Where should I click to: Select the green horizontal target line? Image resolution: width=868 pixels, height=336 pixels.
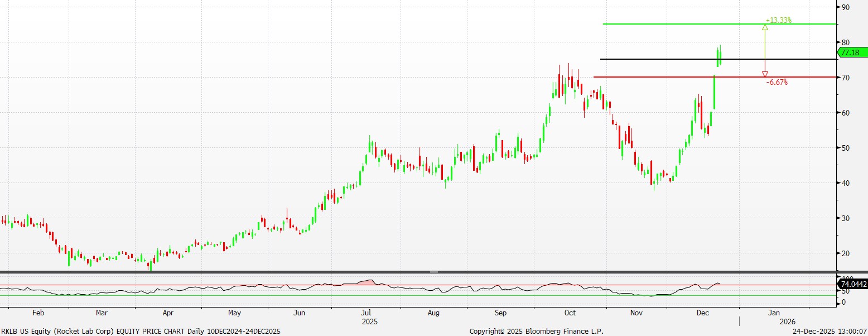point(720,24)
